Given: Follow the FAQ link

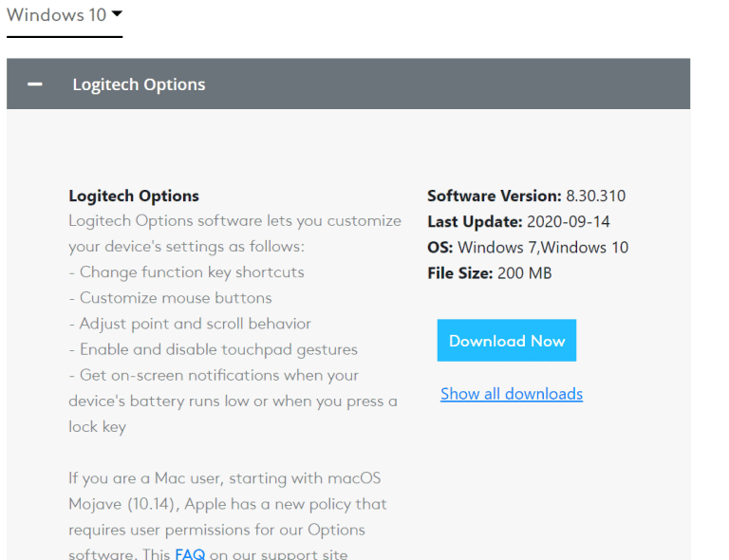Looking at the screenshot, I should pyautogui.click(x=190, y=554).
